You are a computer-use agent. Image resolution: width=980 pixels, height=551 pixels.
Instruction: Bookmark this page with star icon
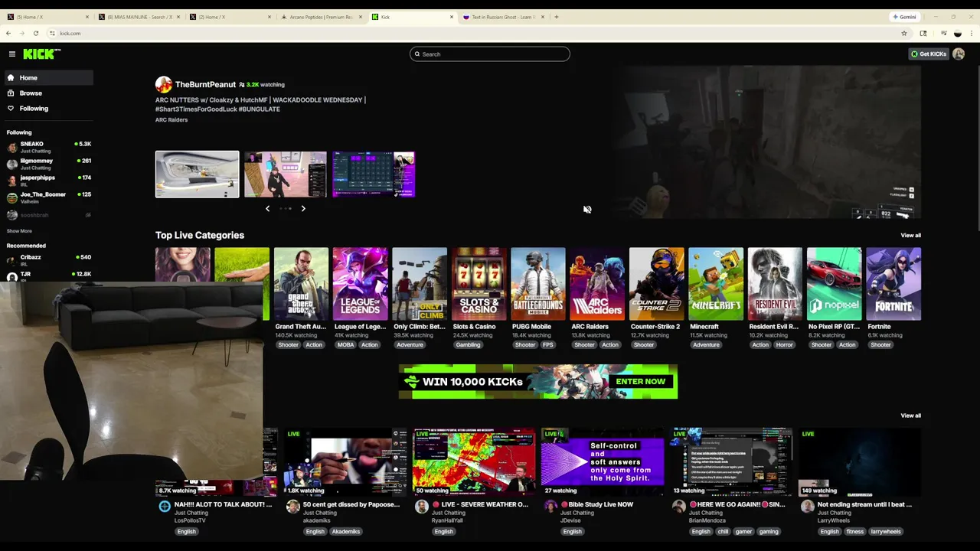click(904, 33)
